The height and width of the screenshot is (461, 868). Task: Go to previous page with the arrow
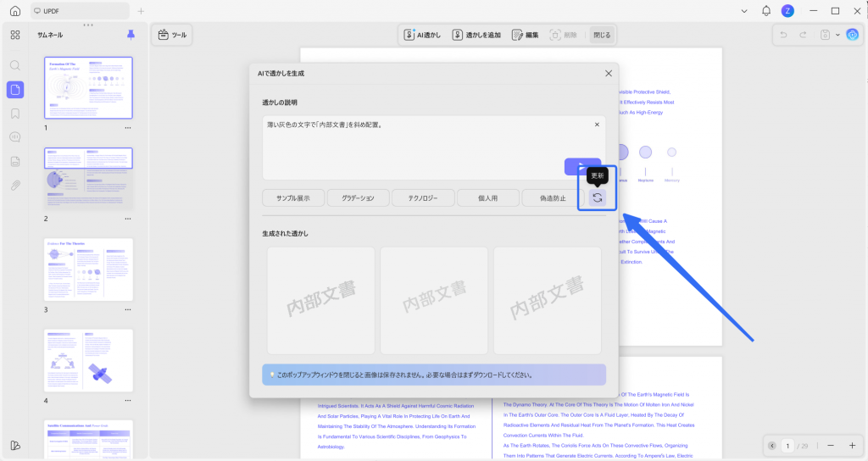point(772,446)
